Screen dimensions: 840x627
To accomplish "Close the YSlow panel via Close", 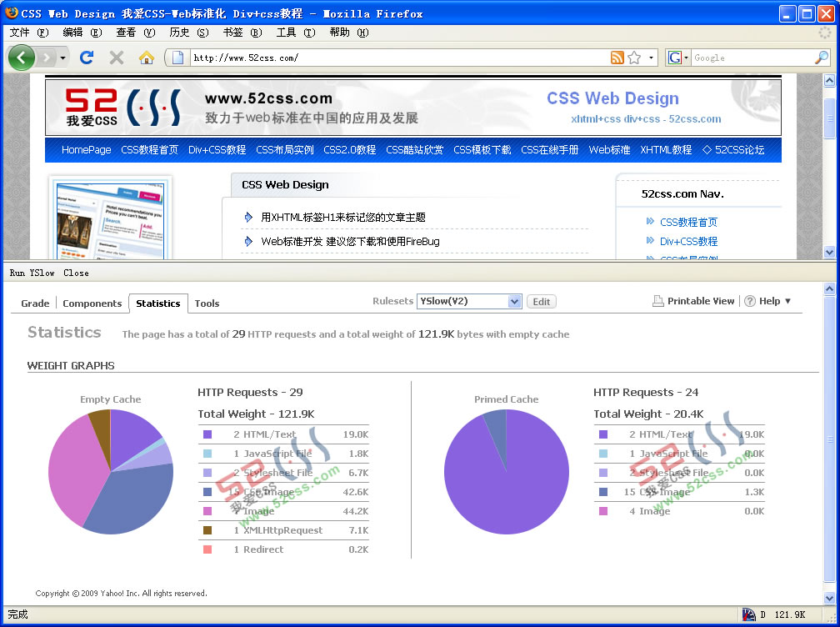I will (x=76, y=273).
